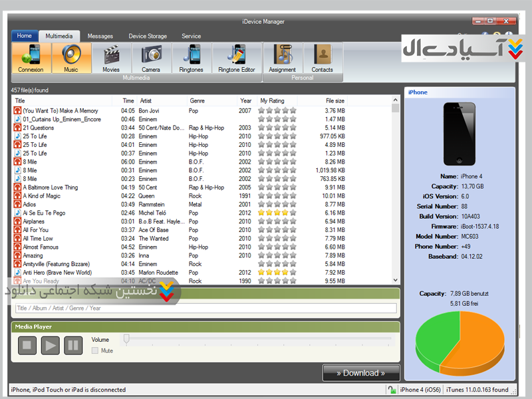Sort songs by Year column header
Viewport: 532px width, 399px height.
tap(247, 101)
